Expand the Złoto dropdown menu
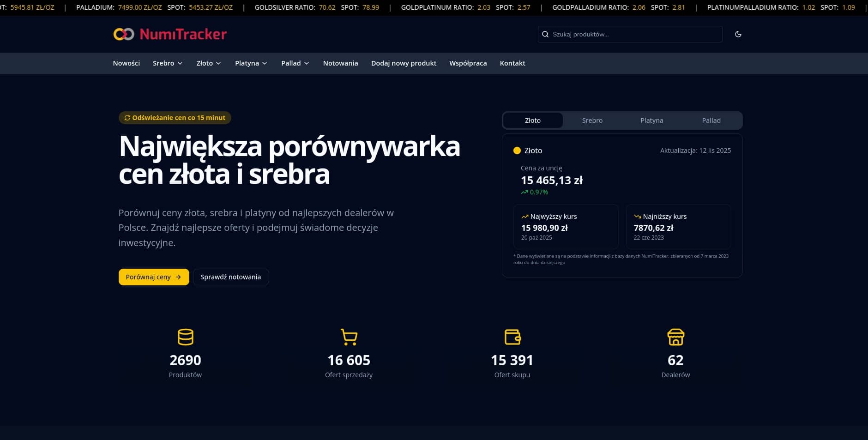 click(209, 63)
